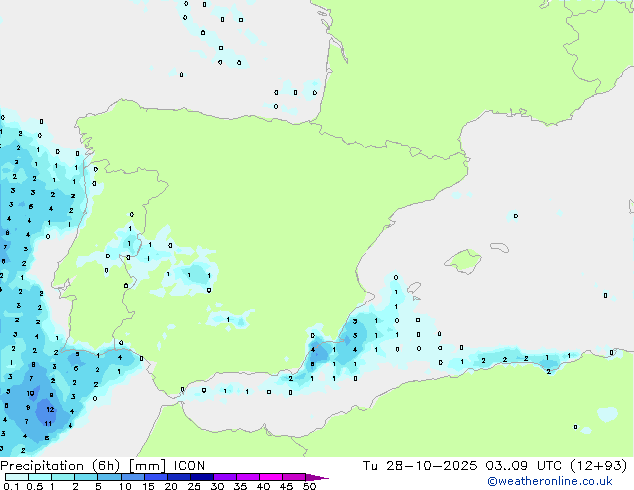Click the '25' legend scale label
Viewport: 634px width, 490px height.
coord(194,486)
